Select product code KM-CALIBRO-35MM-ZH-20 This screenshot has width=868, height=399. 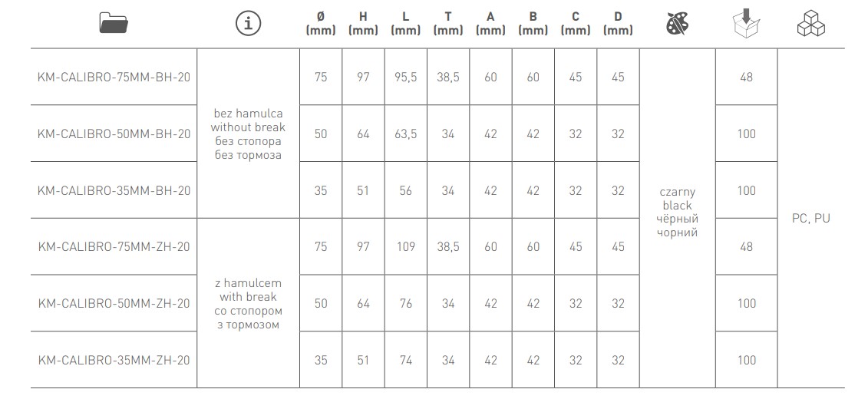[114, 360]
